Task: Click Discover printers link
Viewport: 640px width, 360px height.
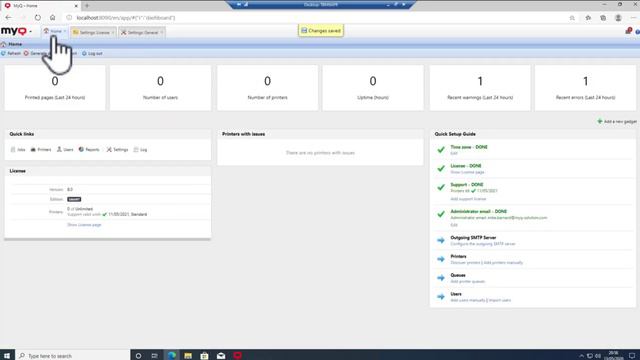Action: point(465,263)
